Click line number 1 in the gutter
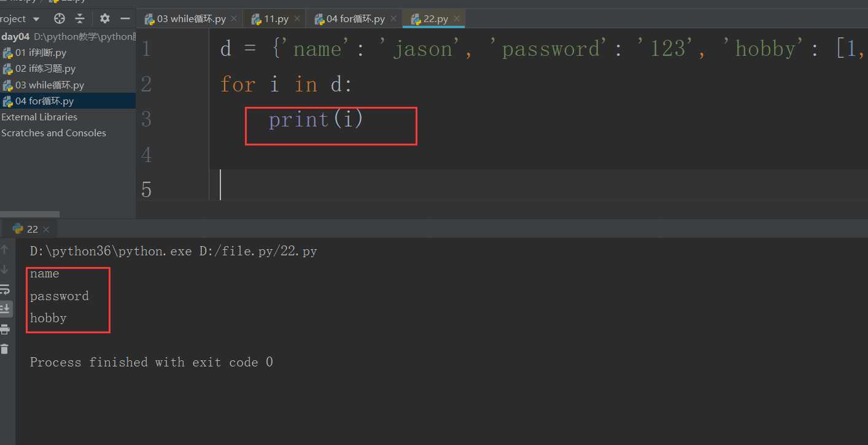This screenshot has width=868, height=445. pos(146,48)
